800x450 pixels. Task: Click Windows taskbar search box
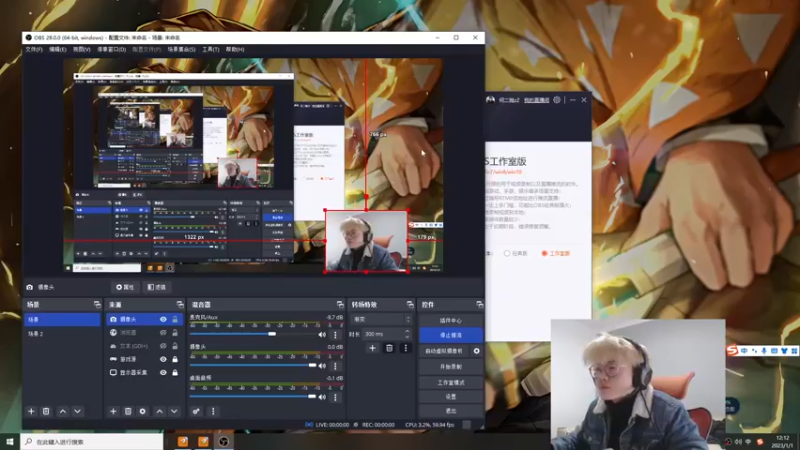tap(92, 442)
